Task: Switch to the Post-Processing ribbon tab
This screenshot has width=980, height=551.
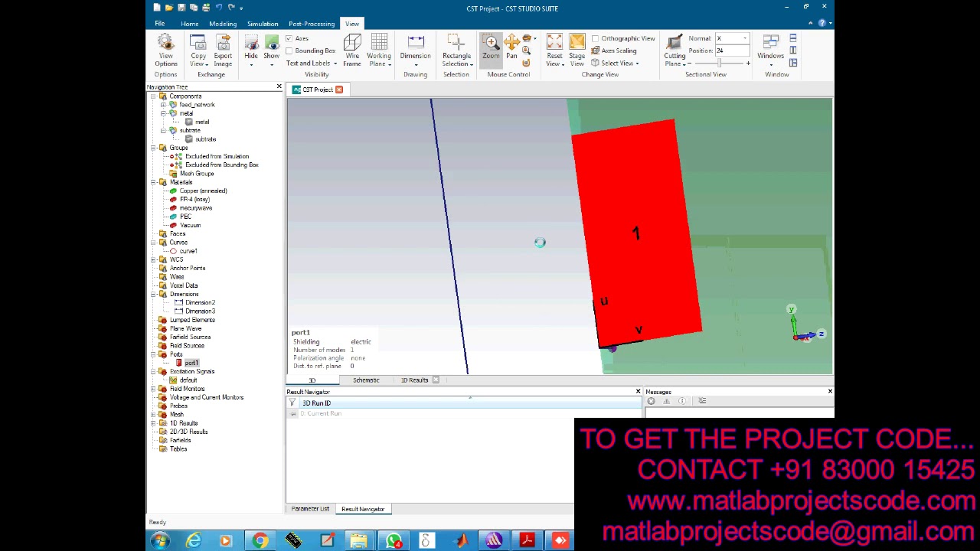Action: tap(312, 24)
